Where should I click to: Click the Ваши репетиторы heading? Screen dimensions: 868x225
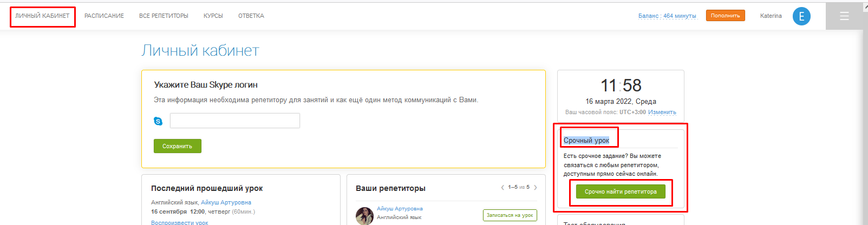pyautogui.click(x=390, y=188)
